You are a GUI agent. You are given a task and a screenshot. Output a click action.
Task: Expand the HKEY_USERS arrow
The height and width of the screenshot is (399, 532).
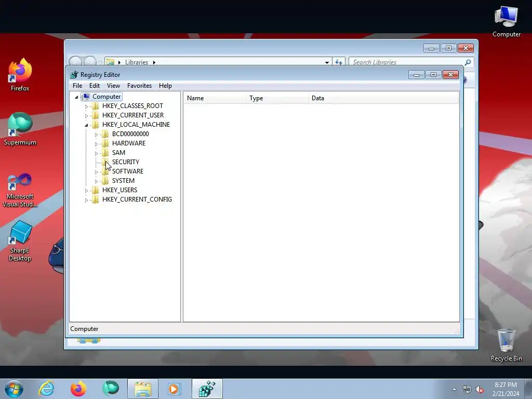pyautogui.click(x=86, y=190)
